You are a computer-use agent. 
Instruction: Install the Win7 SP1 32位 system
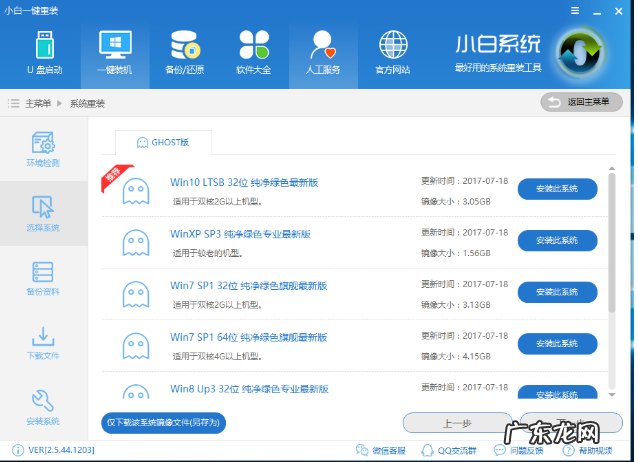click(557, 292)
